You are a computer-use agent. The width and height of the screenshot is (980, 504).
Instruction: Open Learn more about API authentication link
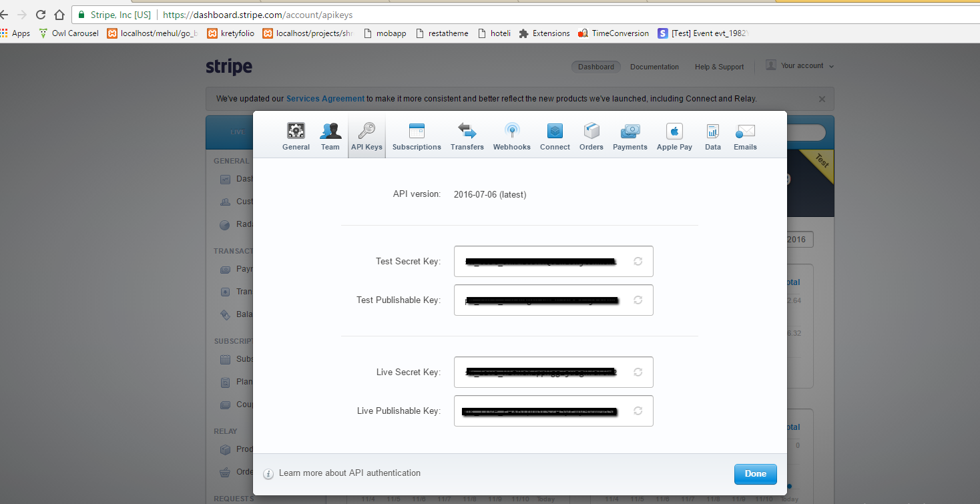click(349, 473)
